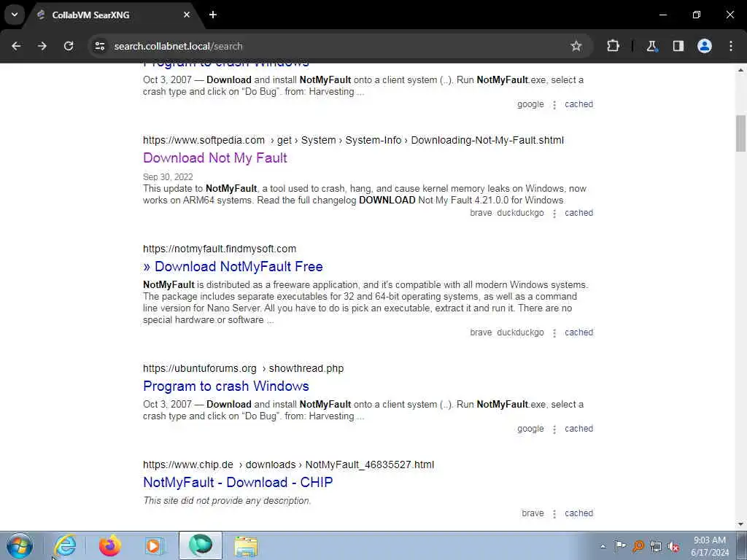Click the Sep 30, 2022 date text
The image size is (747, 560).
168,177
